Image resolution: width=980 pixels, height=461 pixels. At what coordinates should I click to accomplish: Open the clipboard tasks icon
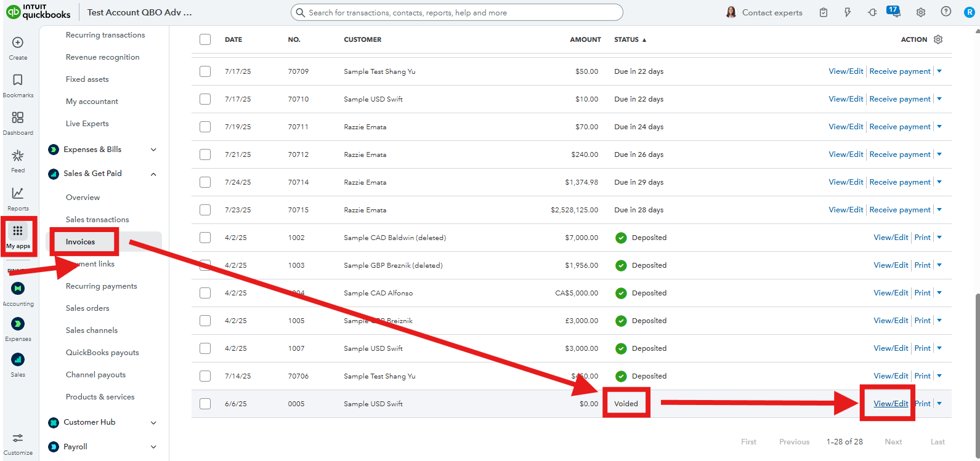click(x=824, y=12)
